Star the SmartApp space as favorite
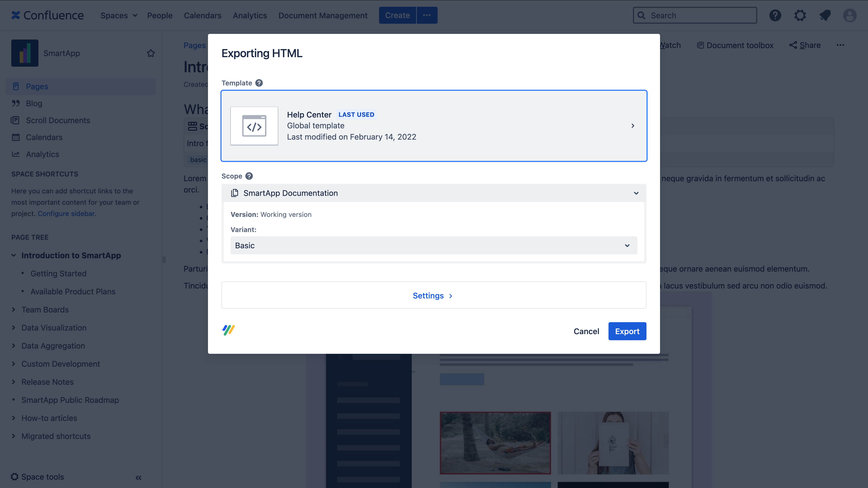The height and width of the screenshot is (488, 868). point(151,53)
